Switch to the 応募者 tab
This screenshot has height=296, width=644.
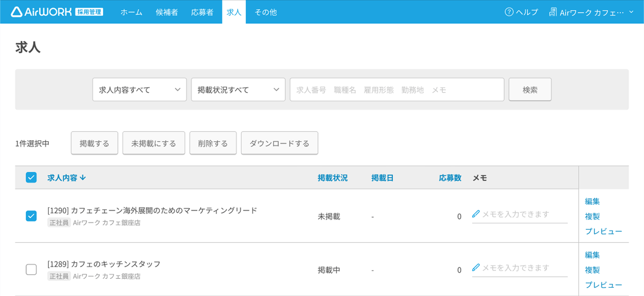(202, 12)
